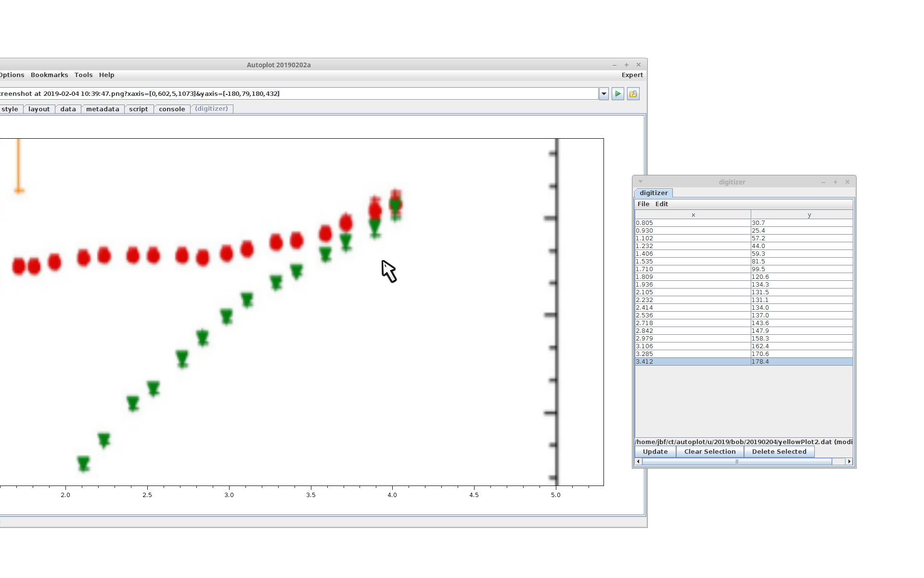Screen dimensions: 924x578
Task: Select table row with x 2.979
Action: point(744,339)
